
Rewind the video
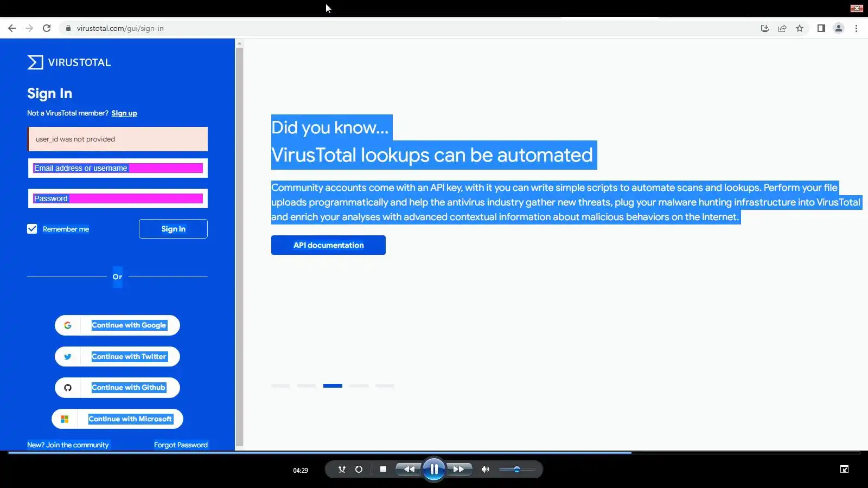(409, 470)
